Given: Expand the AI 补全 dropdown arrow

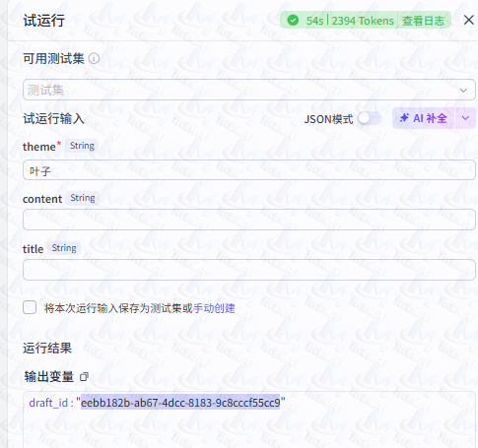Looking at the screenshot, I should tap(465, 118).
